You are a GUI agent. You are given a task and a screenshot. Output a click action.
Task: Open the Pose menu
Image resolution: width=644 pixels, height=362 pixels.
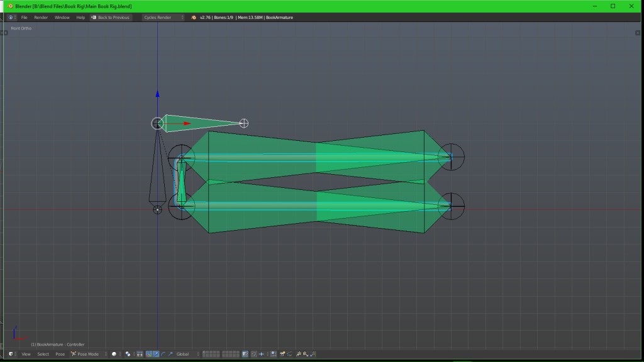click(60, 354)
